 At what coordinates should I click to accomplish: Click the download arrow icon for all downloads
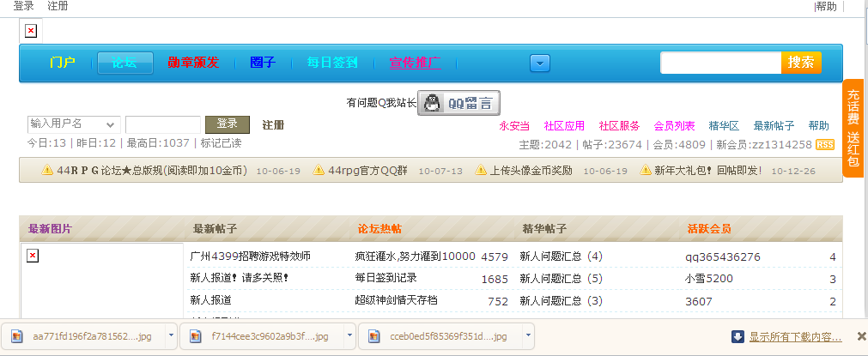pyautogui.click(x=737, y=336)
